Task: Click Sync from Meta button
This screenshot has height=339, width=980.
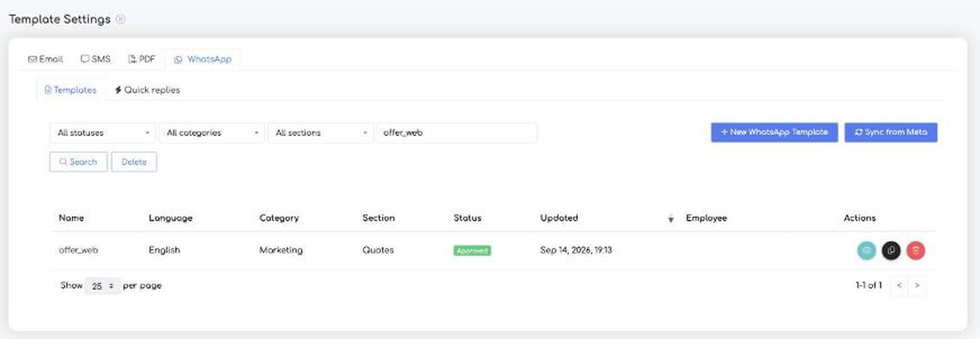Action: click(891, 132)
